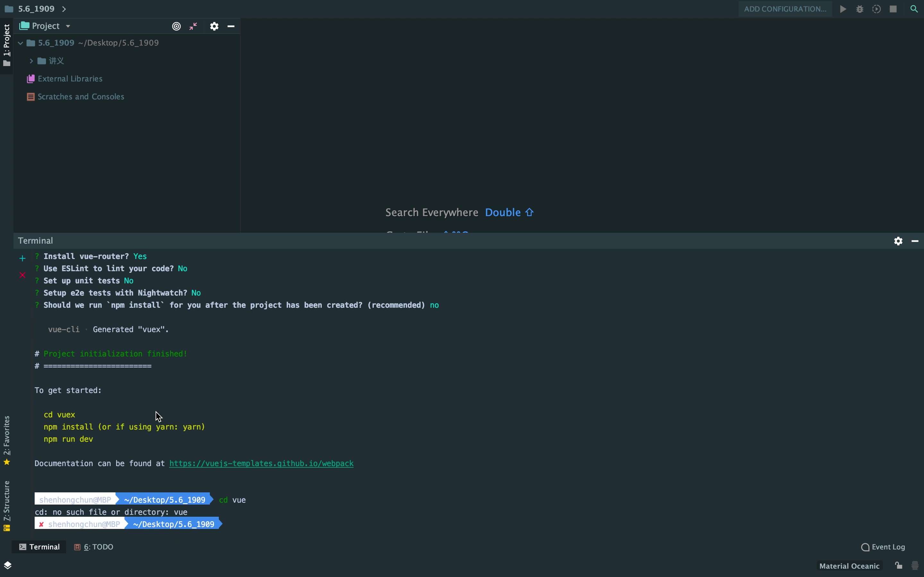Expand the 讲义 folder
This screenshot has width=924, height=577.
click(x=31, y=61)
